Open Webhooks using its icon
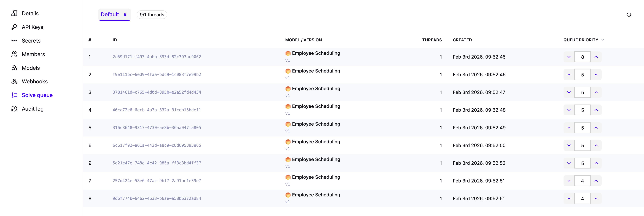This screenshot has height=216, width=644. [x=14, y=81]
